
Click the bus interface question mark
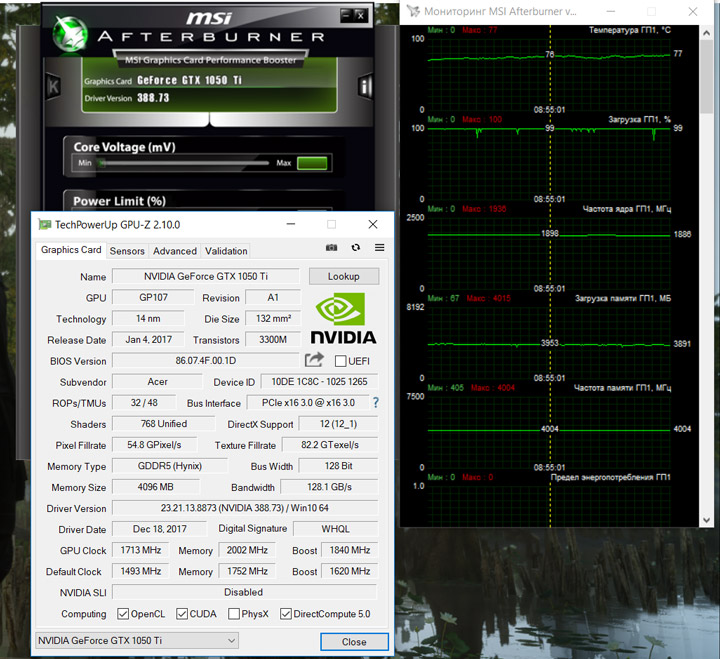(x=376, y=403)
